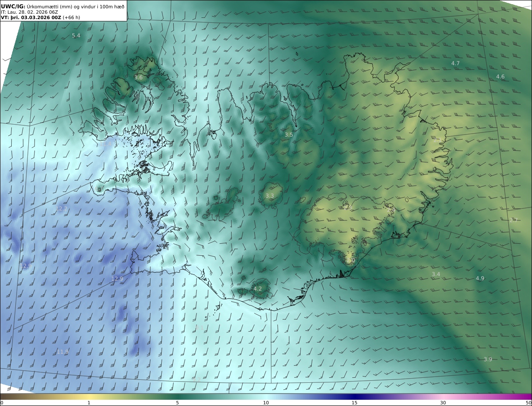Click the 'IT: Lau. 28. 02. 2026 06Z' line

[x=30, y=12]
